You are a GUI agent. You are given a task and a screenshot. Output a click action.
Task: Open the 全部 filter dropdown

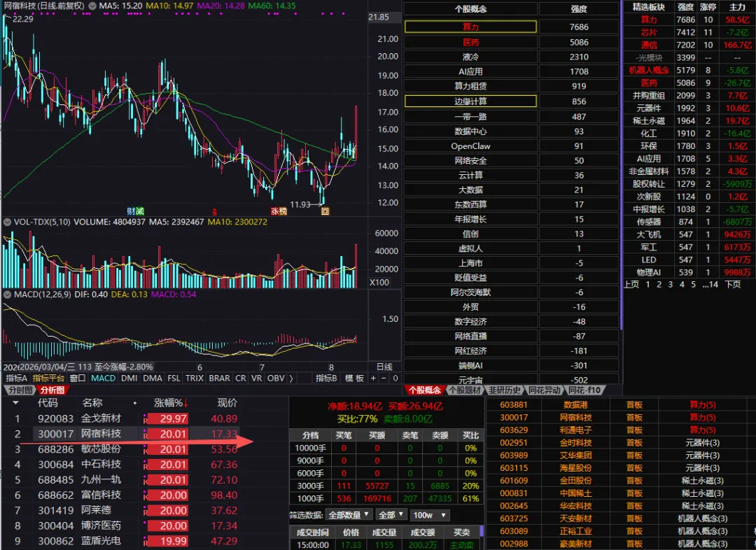coord(391,515)
